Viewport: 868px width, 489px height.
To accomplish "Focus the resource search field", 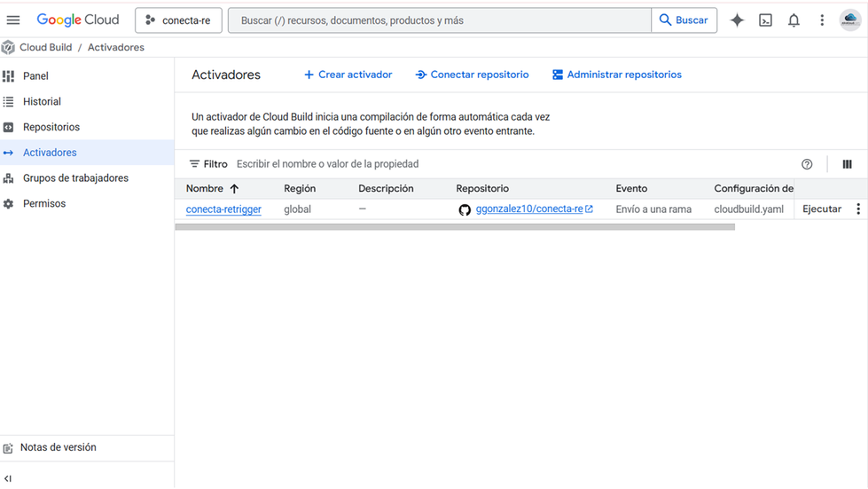I will point(440,20).
